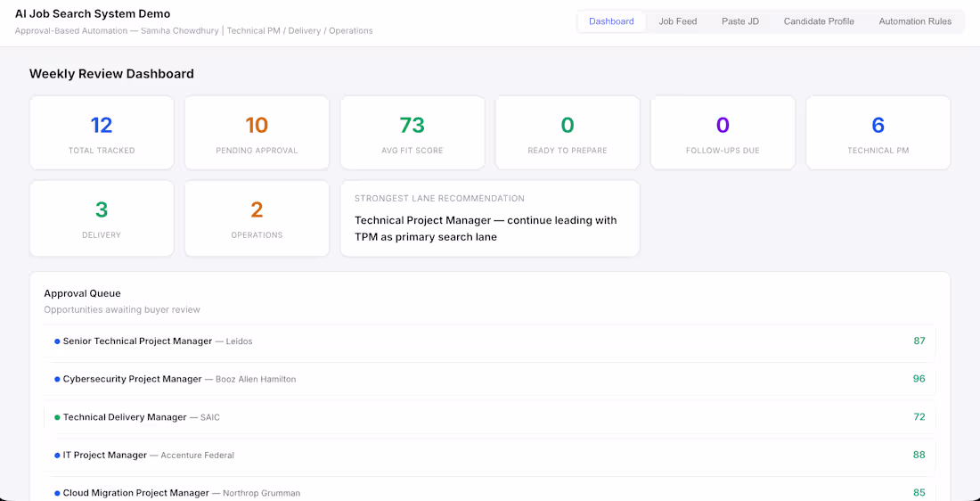Go to the Paste JD tab

pos(740,21)
